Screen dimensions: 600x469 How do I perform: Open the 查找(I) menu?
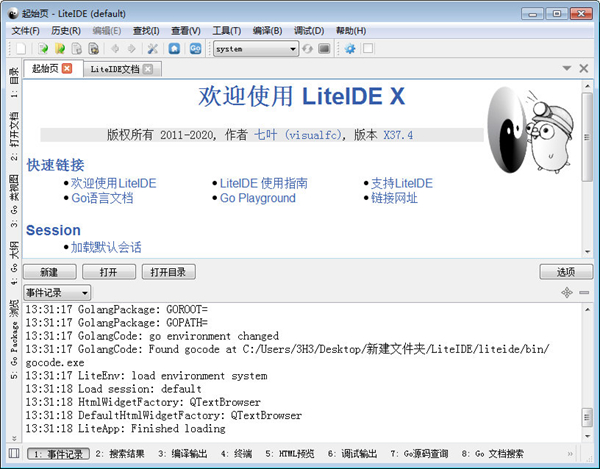click(146, 31)
